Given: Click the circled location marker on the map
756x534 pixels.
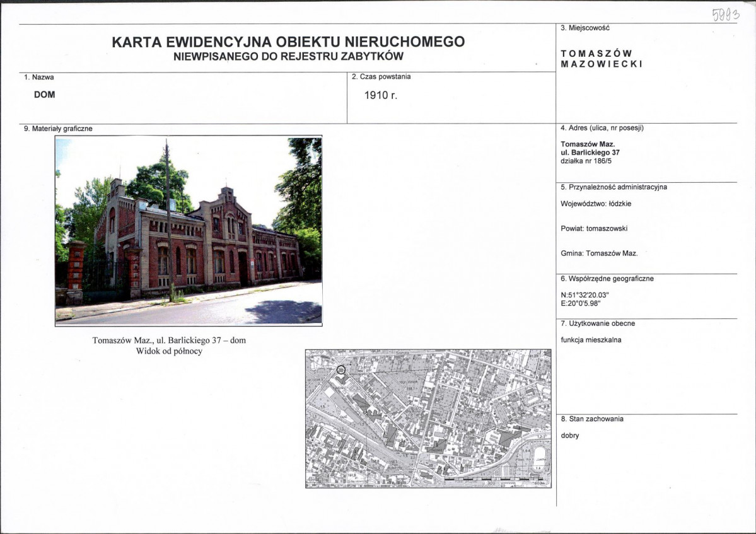Looking at the screenshot, I should coord(341,370).
